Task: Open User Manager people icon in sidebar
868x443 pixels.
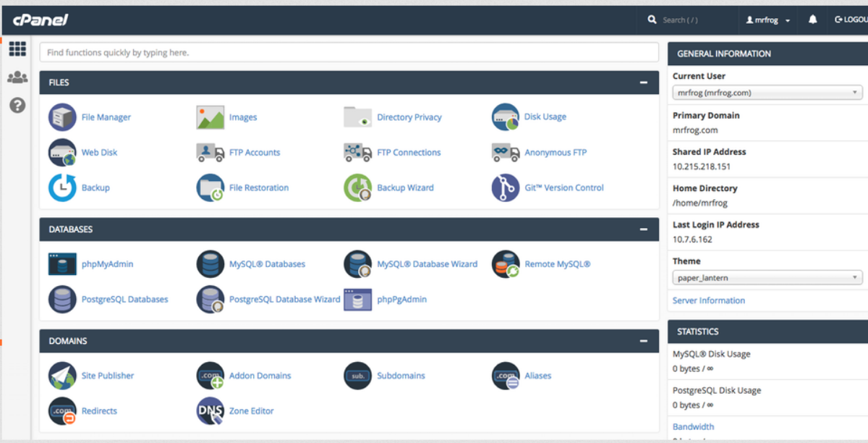Action: pyautogui.click(x=17, y=77)
